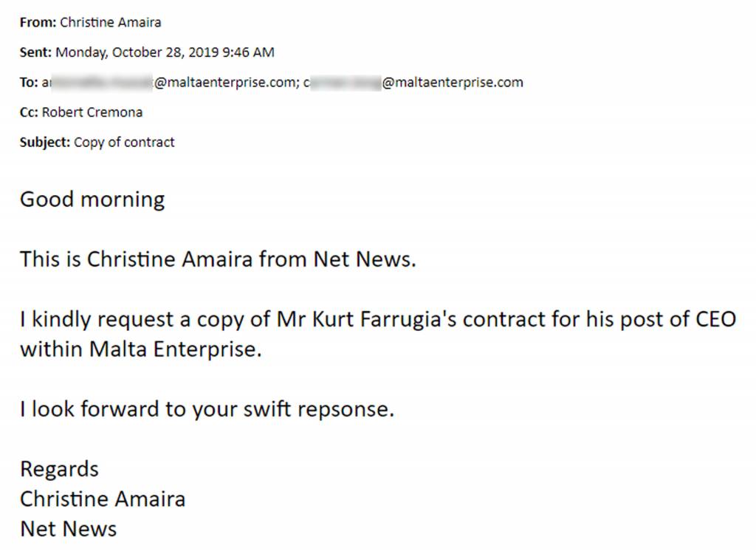Click the words Net News in introduction
The height and width of the screenshot is (554, 756).
point(365,259)
